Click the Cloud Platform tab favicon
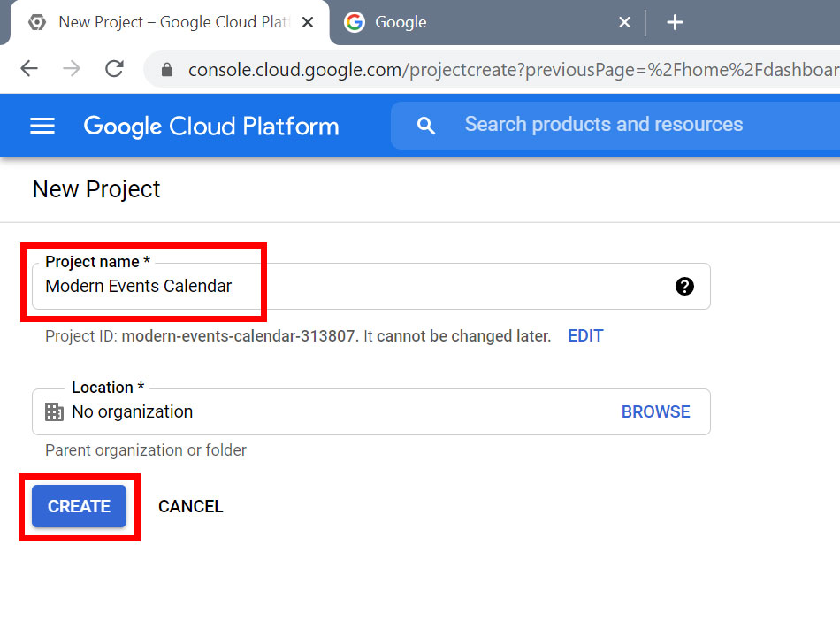This screenshot has width=840, height=622. (36, 22)
